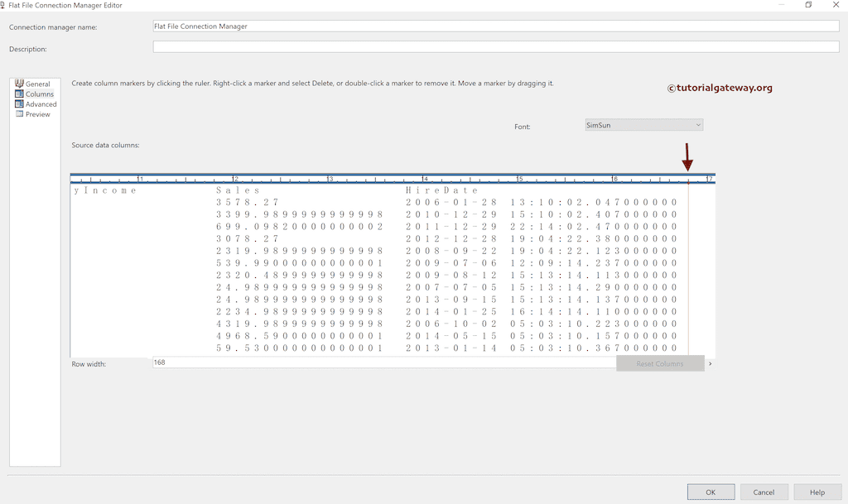The width and height of the screenshot is (848, 504).
Task: Click the ruler at mark 16
Action: click(614, 179)
